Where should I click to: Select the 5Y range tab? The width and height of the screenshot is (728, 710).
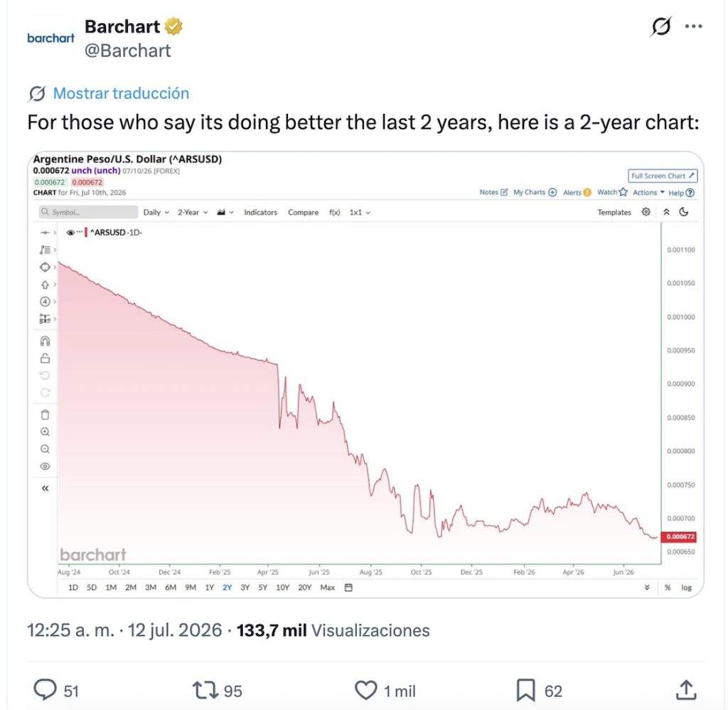[x=263, y=588]
